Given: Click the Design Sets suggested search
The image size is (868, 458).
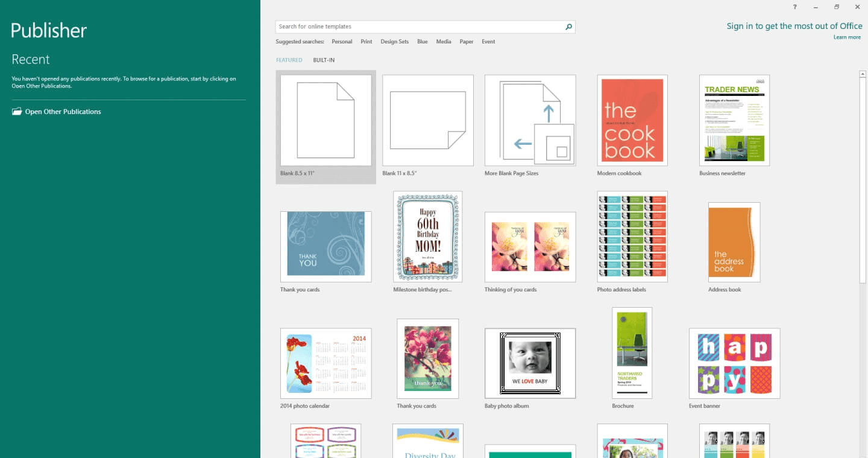Looking at the screenshot, I should tap(394, 41).
